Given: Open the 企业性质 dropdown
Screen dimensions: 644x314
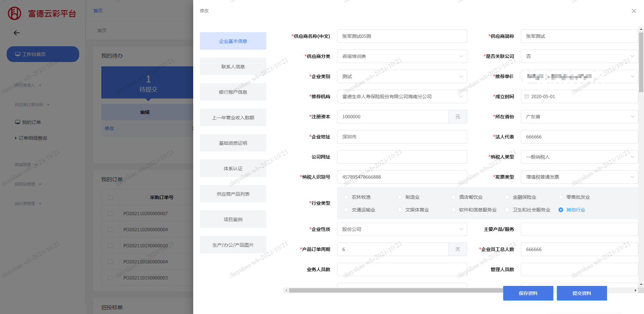Looking at the screenshot, I should (402, 229).
